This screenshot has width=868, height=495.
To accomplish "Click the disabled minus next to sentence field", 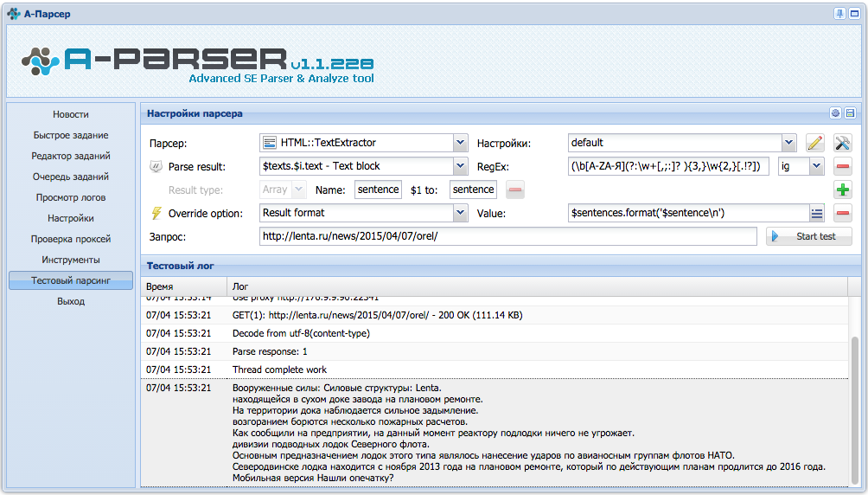I will point(514,190).
